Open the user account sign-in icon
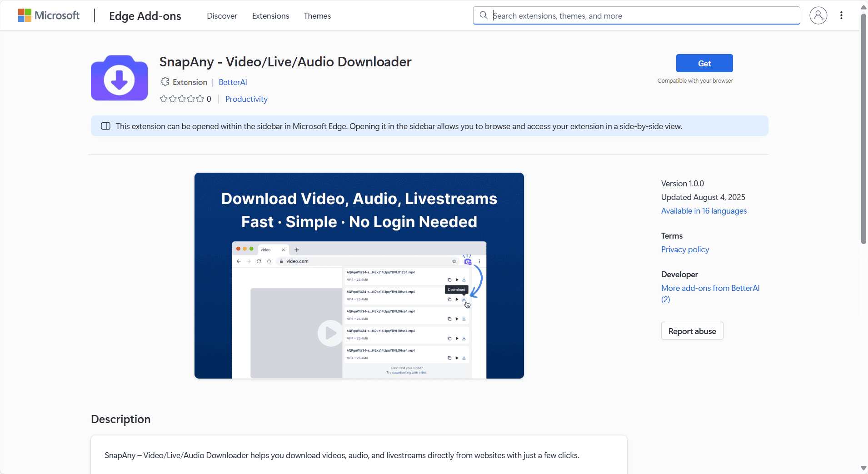 pyautogui.click(x=818, y=15)
